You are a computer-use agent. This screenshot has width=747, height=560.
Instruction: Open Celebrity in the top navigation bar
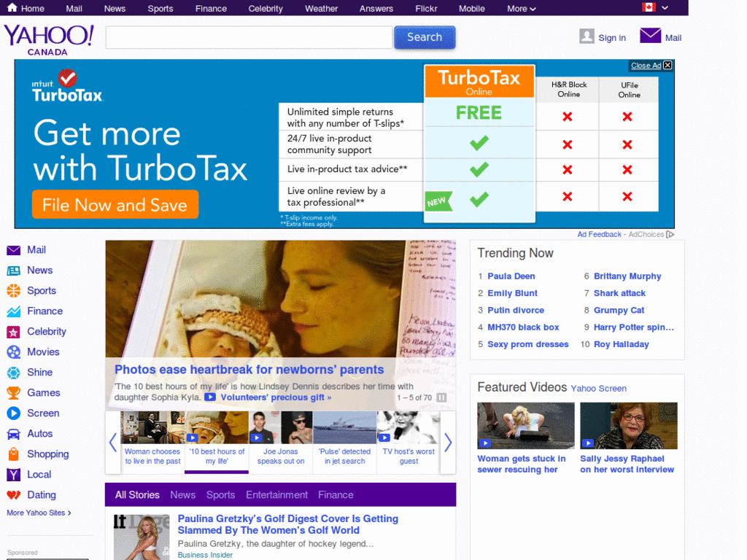pos(266,9)
